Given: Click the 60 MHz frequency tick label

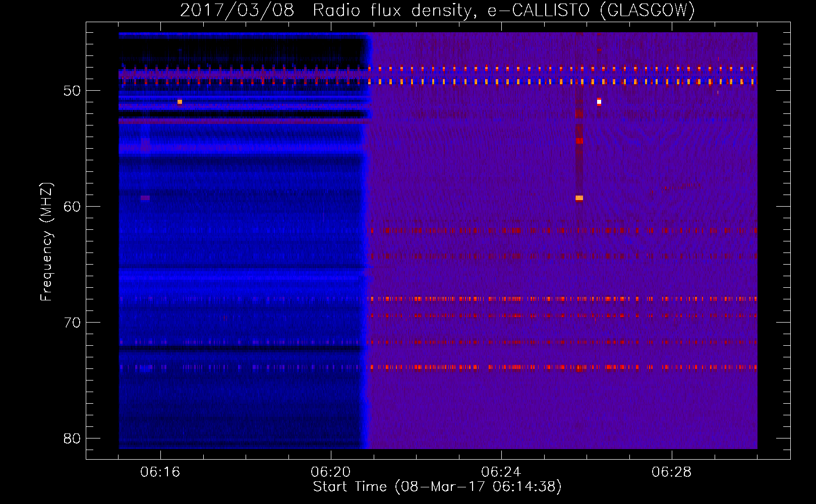Looking at the screenshot, I should click(72, 207).
